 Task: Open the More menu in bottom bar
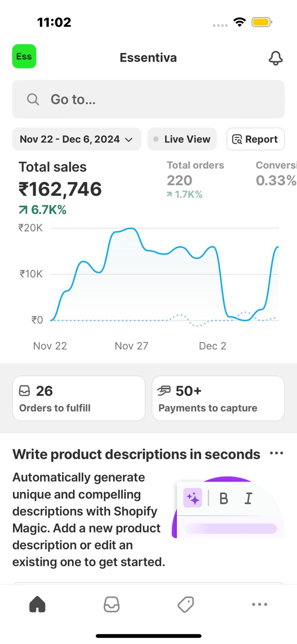(x=260, y=604)
